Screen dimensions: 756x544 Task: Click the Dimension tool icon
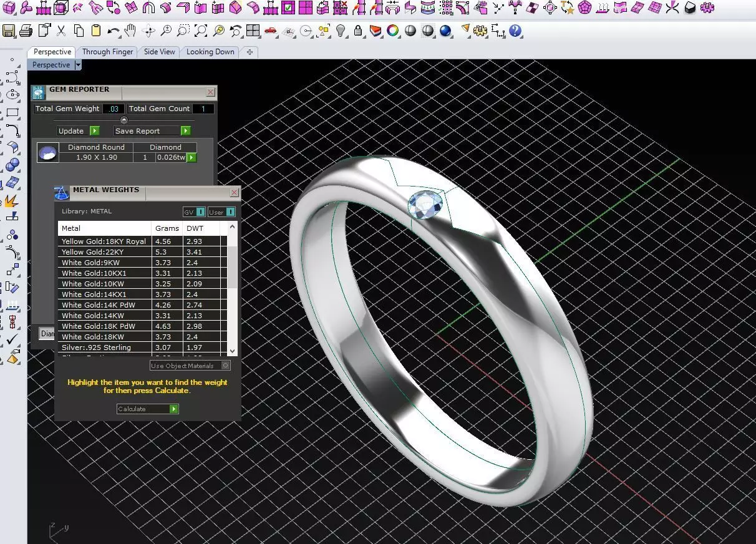[498, 31]
